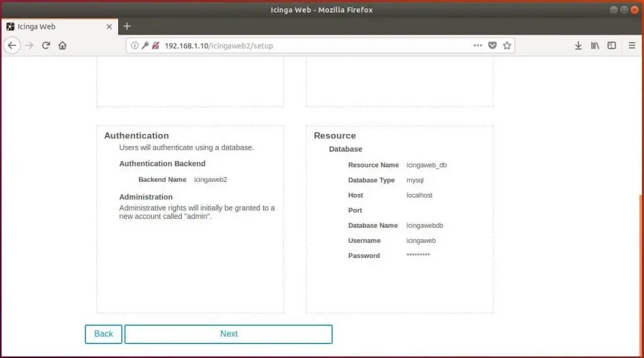Open page actions three-dot menu

point(478,46)
